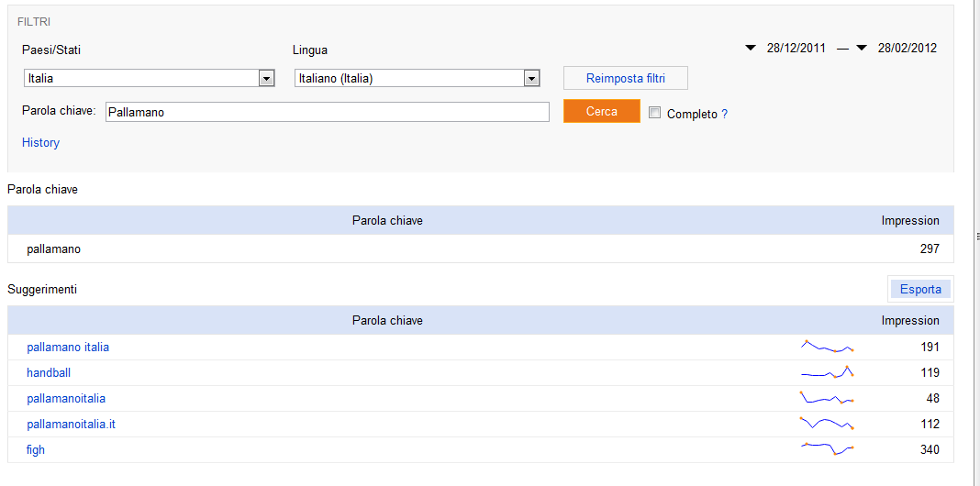Image resolution: width=980 pixels, height=486 pixels.
Task: Open the Lingua dropdown showing Italiano (Italia)
Action: [417, 78]
